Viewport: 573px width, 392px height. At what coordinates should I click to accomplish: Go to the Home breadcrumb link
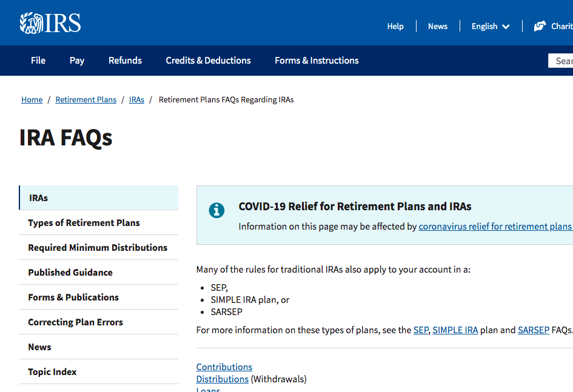coord(32,99)
